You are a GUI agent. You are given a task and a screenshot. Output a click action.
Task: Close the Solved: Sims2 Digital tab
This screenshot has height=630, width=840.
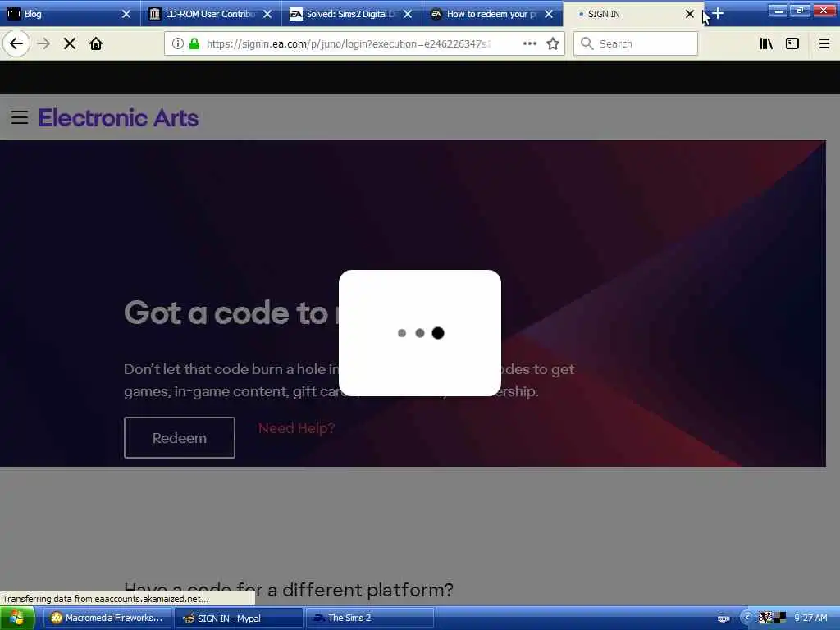tap(408, 14)
